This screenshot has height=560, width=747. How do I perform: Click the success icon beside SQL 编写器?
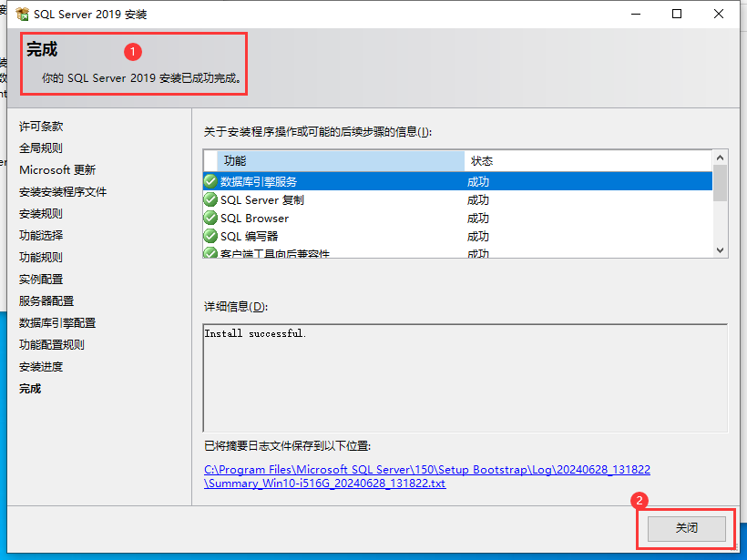tap(210, 236)
